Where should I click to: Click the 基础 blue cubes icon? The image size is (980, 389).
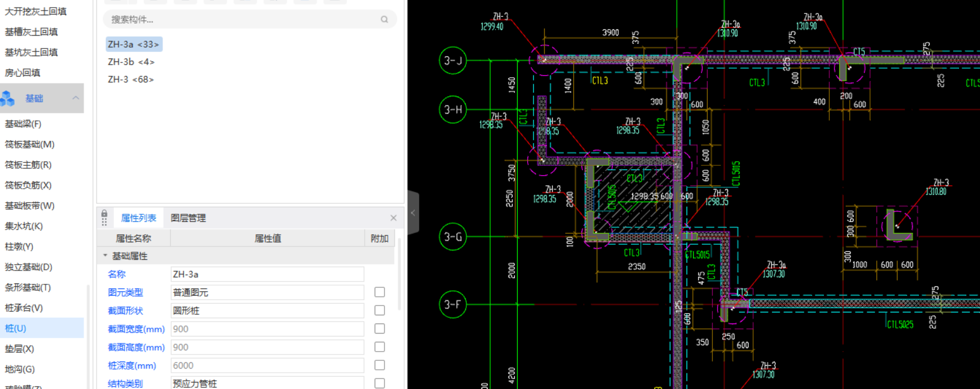coord(8,99)
